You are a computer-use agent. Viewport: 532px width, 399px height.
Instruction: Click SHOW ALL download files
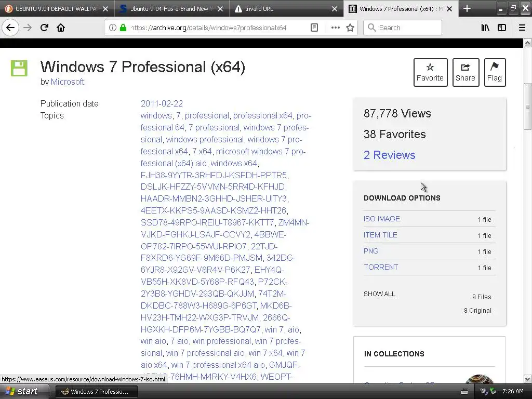pos(379,294)
